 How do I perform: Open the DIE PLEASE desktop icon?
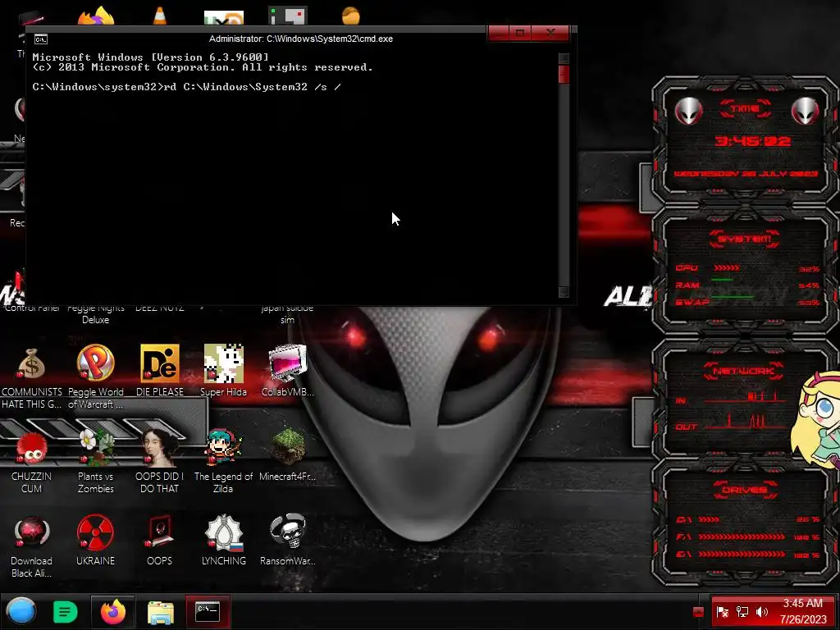pos(160,372)
